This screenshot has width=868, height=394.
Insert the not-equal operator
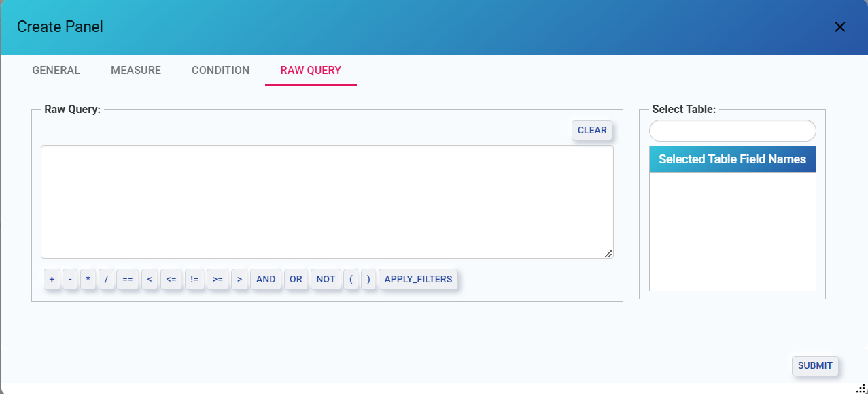pyautogui.click(x=194, y=280)
